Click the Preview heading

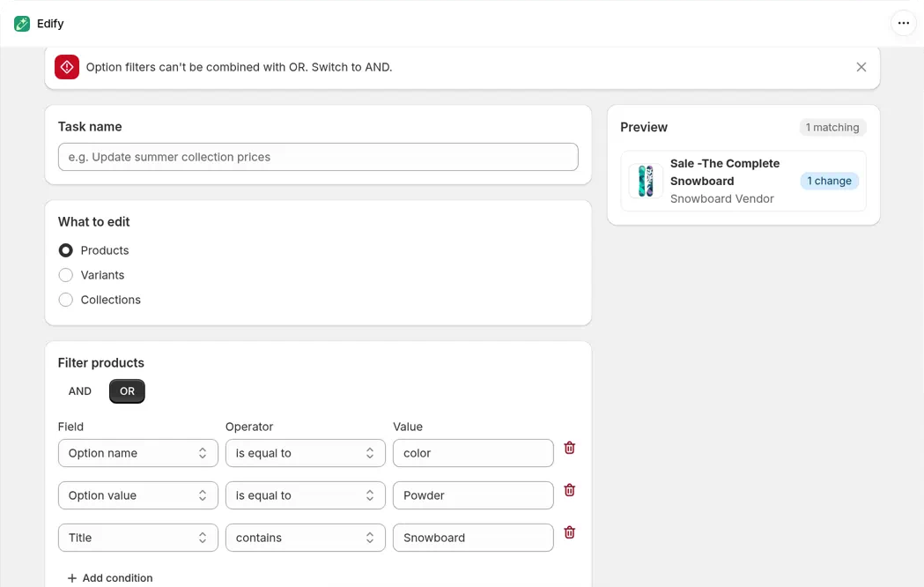[x=644, y=127]
